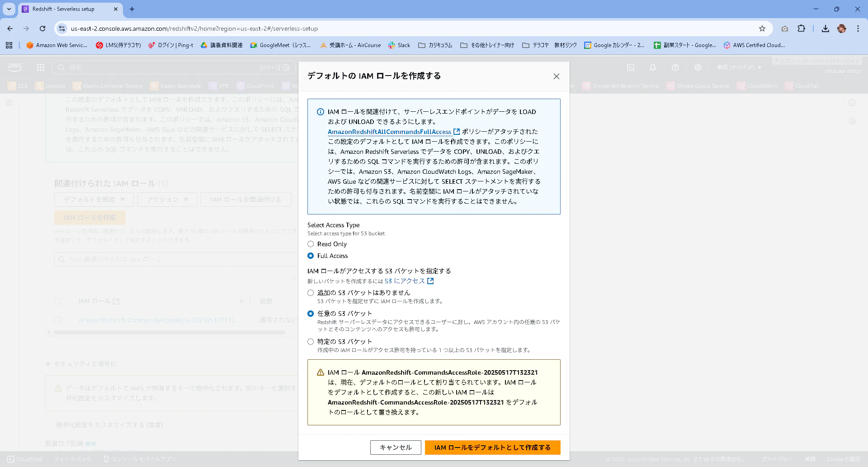This screenshot has width=868, height=467.
Task: Open the tab search dropdown arrow
Action: (x=9, y=9)
